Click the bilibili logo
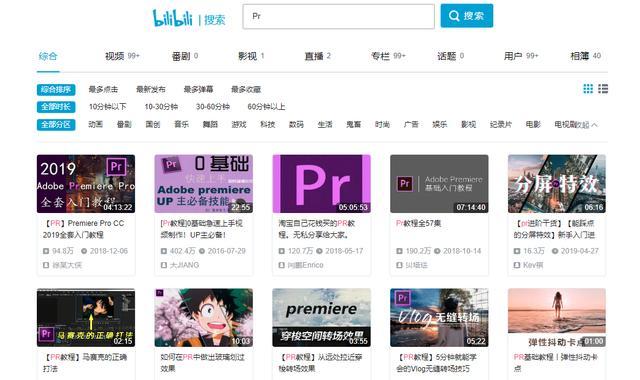 click(172, 18)
